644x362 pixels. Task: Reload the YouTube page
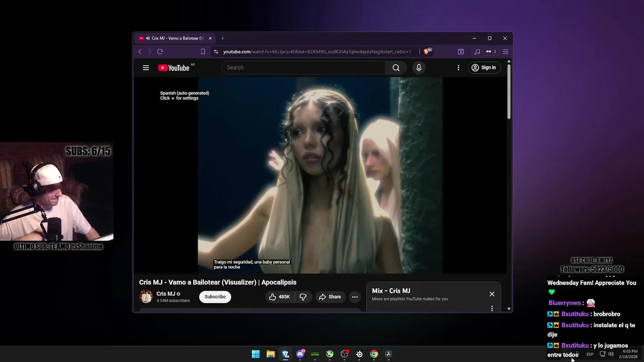(160, 51)
